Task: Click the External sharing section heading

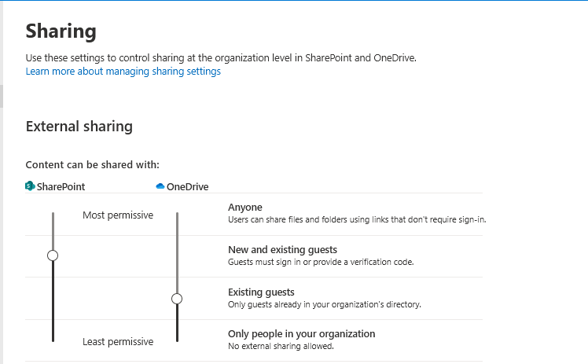Action: tap(79, 127)
